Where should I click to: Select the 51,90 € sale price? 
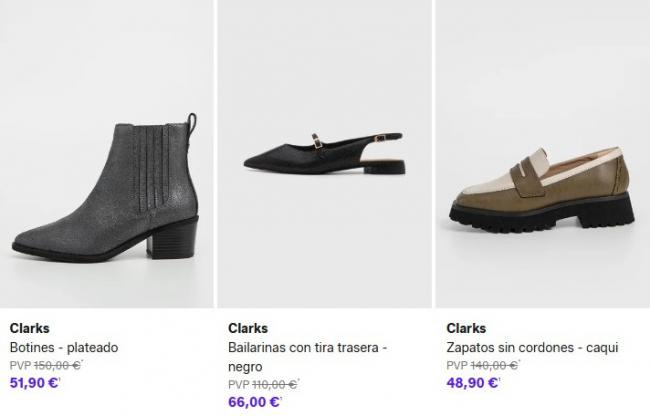pyautogui.click(x=32, y=382)
